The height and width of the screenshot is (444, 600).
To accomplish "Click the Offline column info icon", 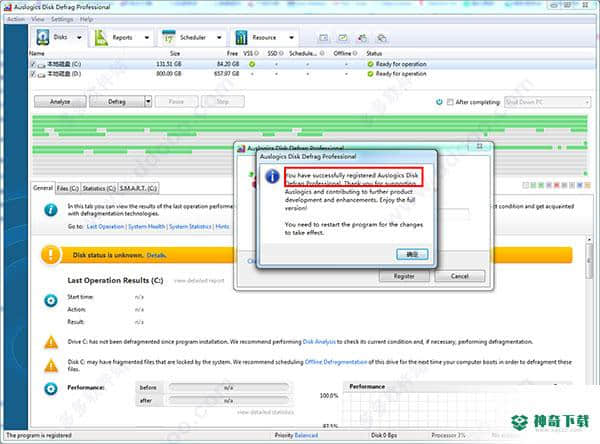I will pyautogui.click(x=355, y=53).
